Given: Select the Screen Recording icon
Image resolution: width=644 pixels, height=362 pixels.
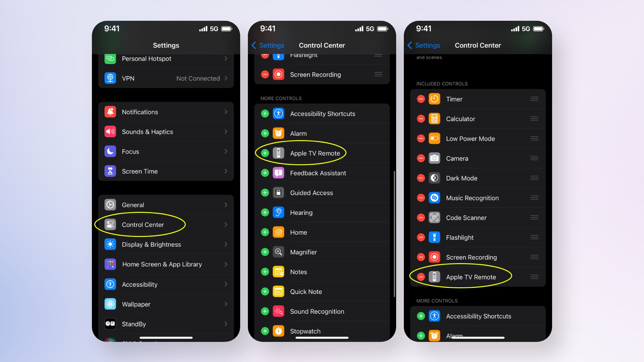Looking at the screenshot, I should (x=279, y=74).
